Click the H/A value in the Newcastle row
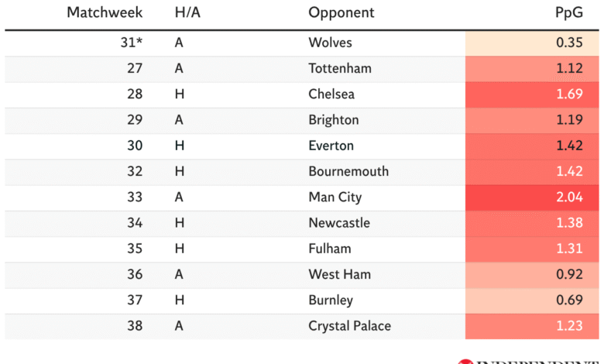 (x=180, y=223)
